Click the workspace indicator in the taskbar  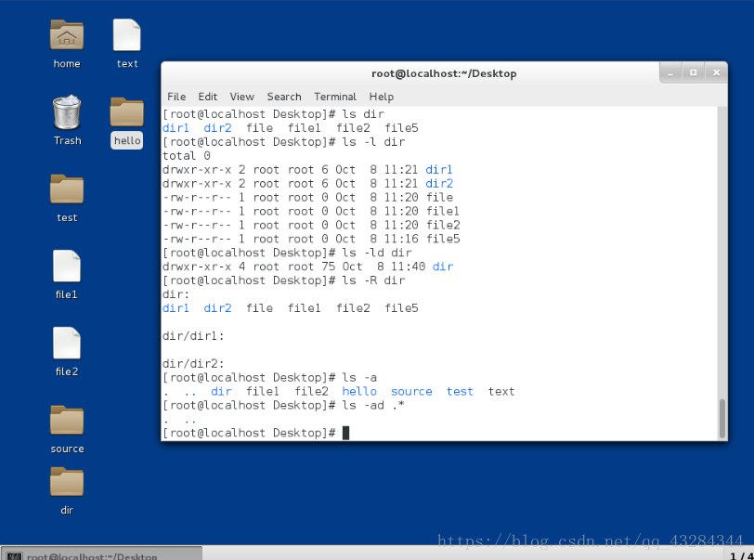[x=741, y=555]
